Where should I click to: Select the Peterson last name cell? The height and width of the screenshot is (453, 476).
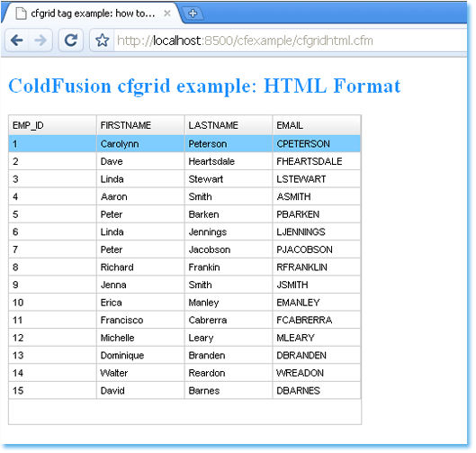pos(229,144)
